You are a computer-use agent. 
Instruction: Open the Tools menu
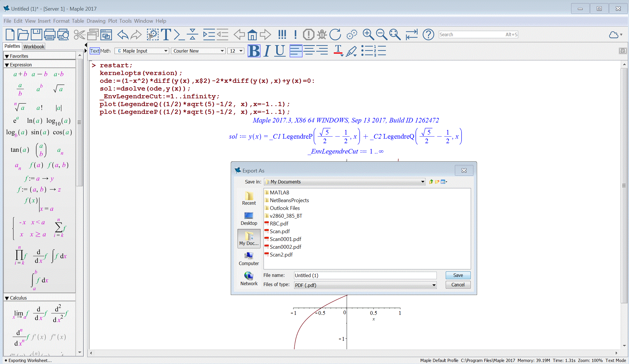[x=125, y=21]
